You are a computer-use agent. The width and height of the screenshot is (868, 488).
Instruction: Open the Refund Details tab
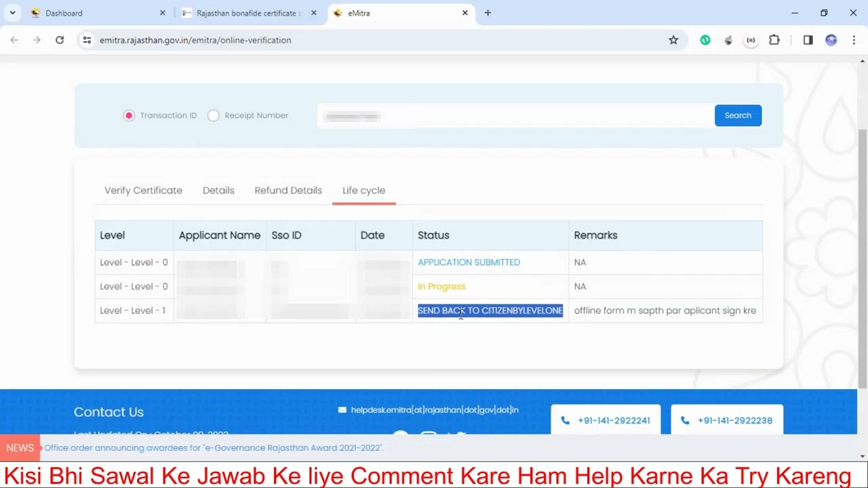(288, 190)
